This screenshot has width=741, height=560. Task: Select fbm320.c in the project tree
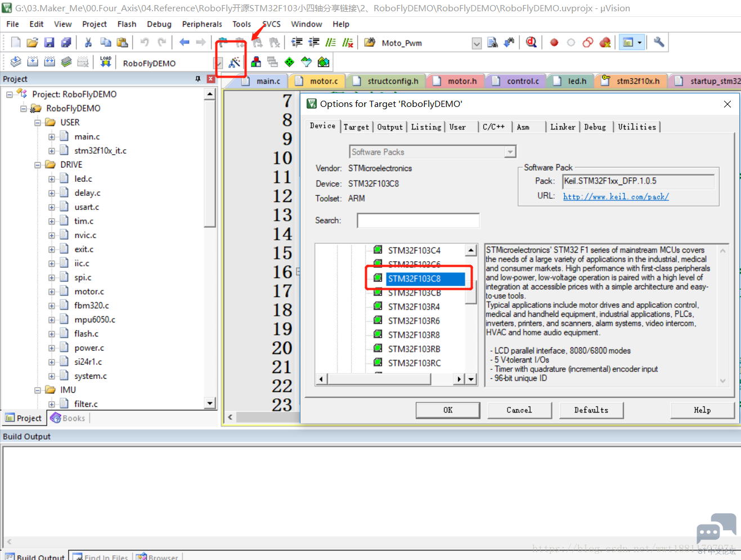pos(92,306)
